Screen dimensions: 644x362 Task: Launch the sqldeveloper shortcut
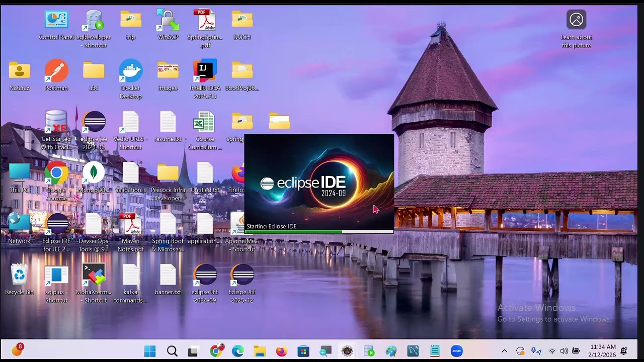coord(94,29)
